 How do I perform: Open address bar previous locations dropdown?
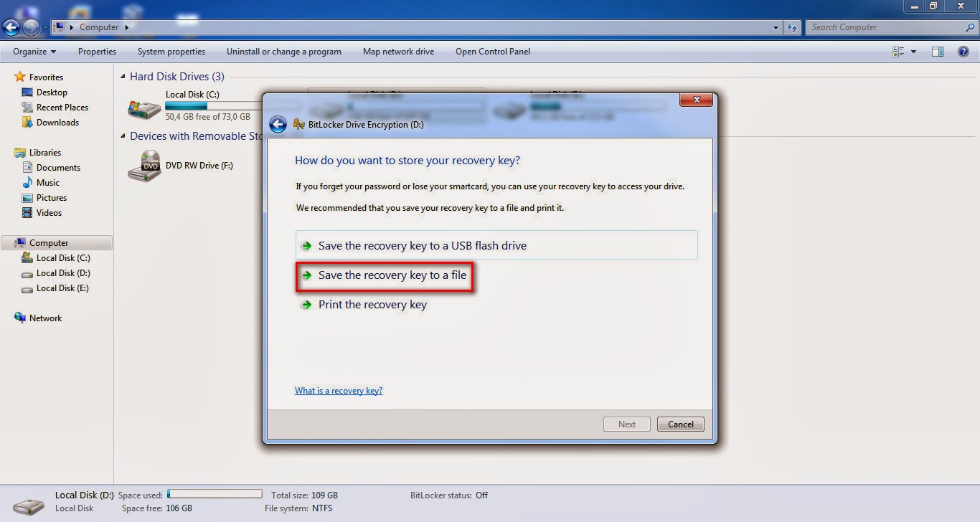776,28
